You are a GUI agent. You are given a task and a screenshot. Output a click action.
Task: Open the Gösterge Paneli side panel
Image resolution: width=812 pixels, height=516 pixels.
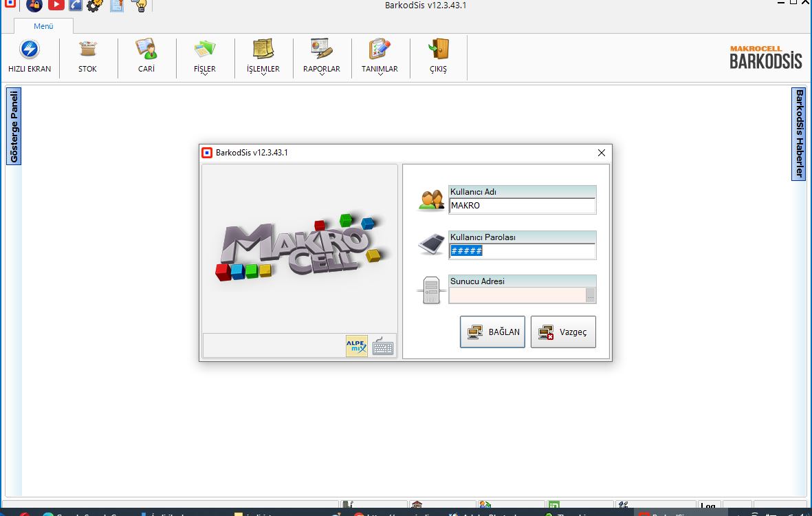tap(14, 126)
